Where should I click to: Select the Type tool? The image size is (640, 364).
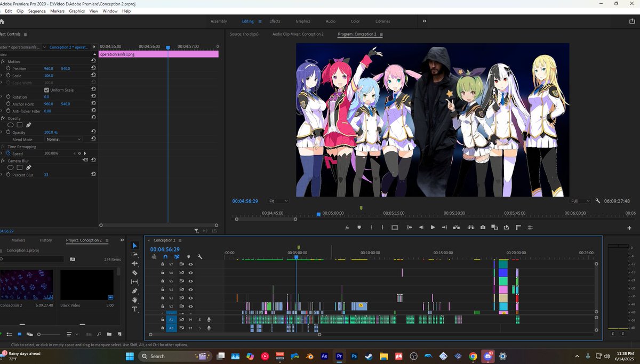pos(135,309)
